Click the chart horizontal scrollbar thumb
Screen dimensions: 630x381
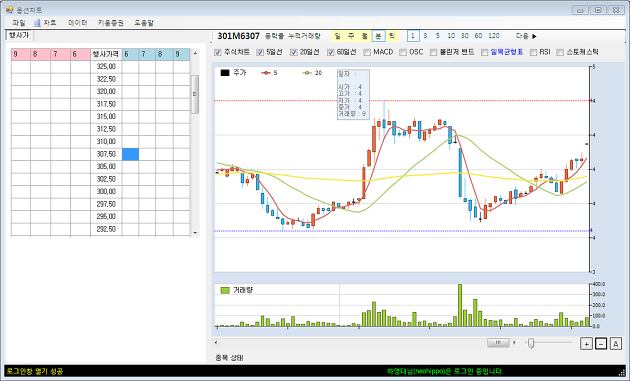point(498,343)
